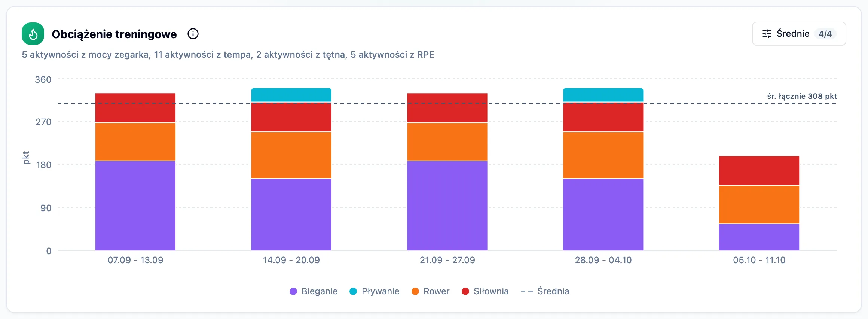This screenshot has height=319, width=868.
Task: Click the orange Rower segment for 05.10 - 11.10
Action: pos(759,204)
